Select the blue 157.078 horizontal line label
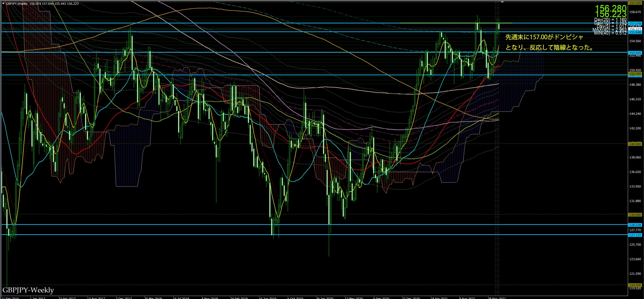644x299 pixels. click(635, 24)
